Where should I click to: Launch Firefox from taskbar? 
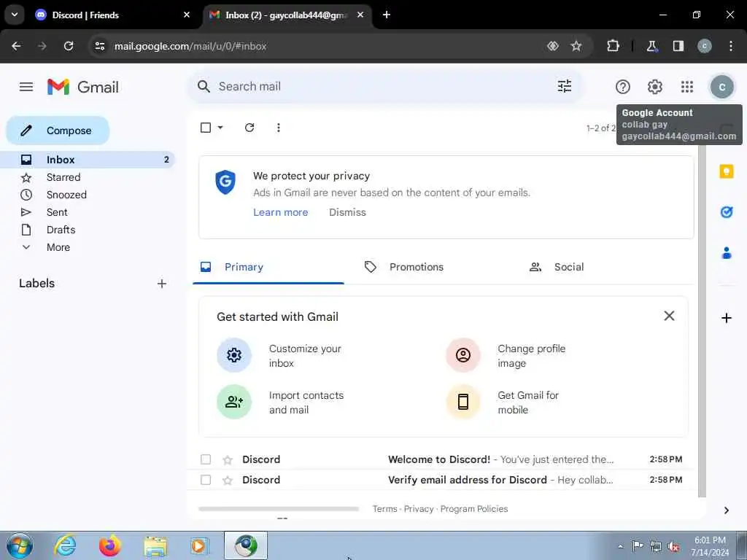point(110,545)
